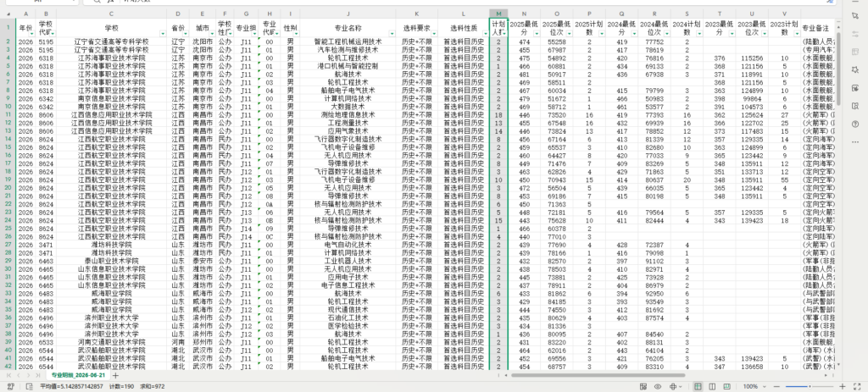Select row 27 header

click(8, 245)
